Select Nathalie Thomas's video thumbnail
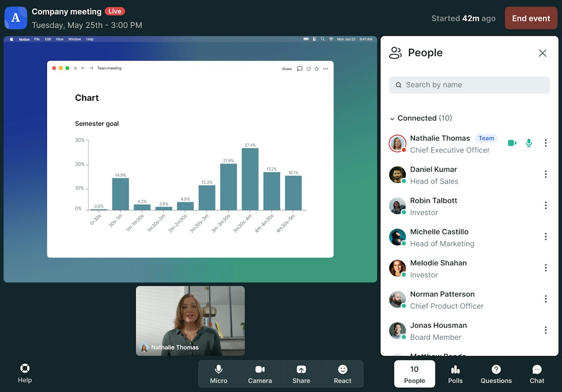 tap(190, 321)
